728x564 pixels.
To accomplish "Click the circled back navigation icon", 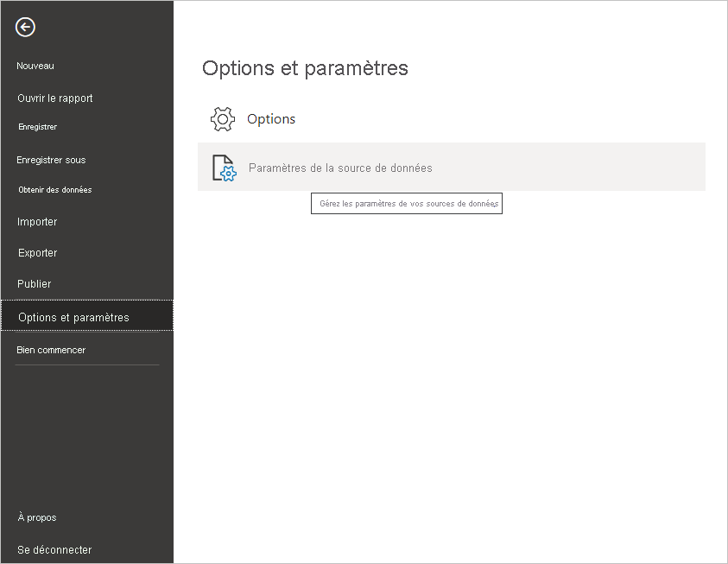I will pos(24,27).
